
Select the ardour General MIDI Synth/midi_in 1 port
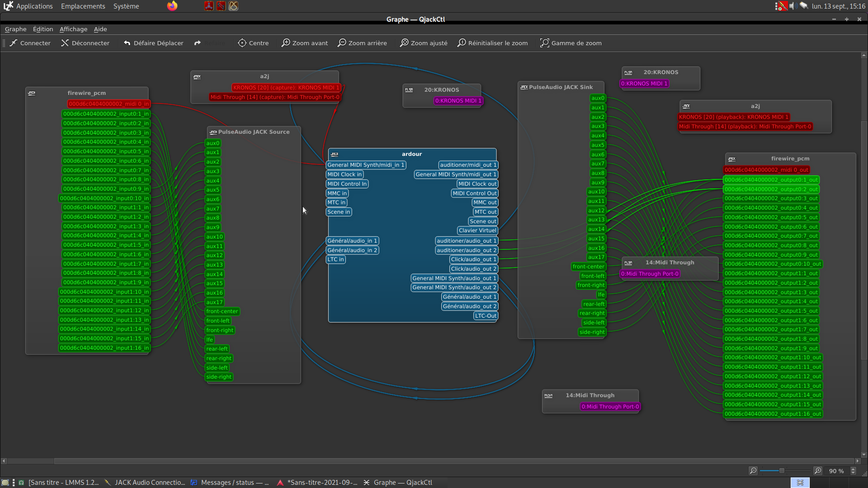[365, 165]
